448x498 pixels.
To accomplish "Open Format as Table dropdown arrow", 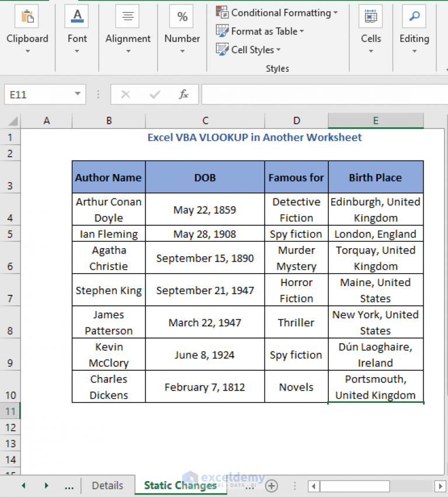I will (x=301, y=31).
